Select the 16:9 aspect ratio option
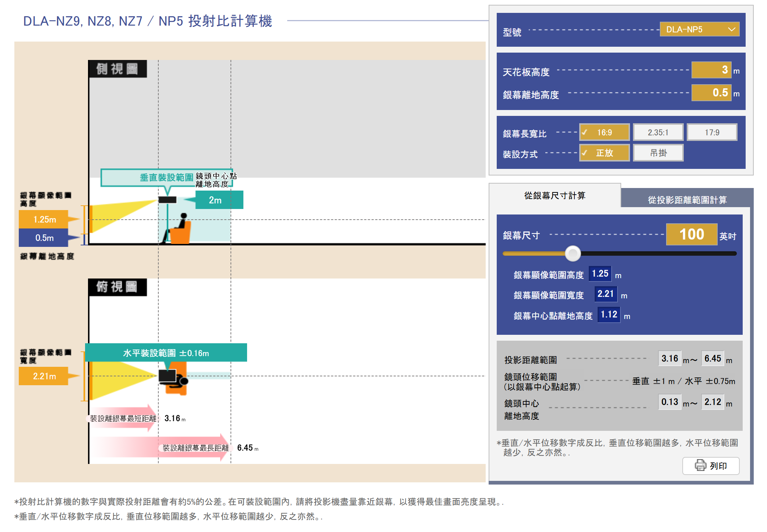The height and width of the screenshot is (532, 767). pos(604,132)
